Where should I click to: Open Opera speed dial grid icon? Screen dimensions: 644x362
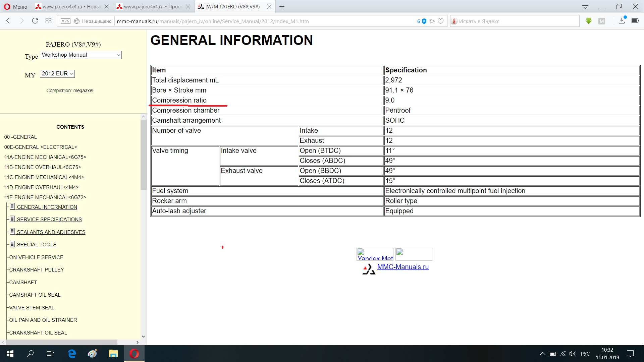tap(48, 21)
